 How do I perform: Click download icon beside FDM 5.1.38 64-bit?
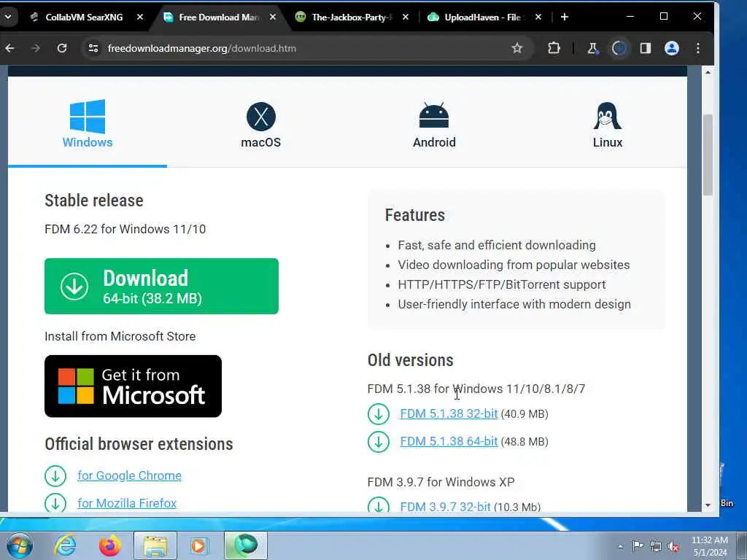[379, 442]
